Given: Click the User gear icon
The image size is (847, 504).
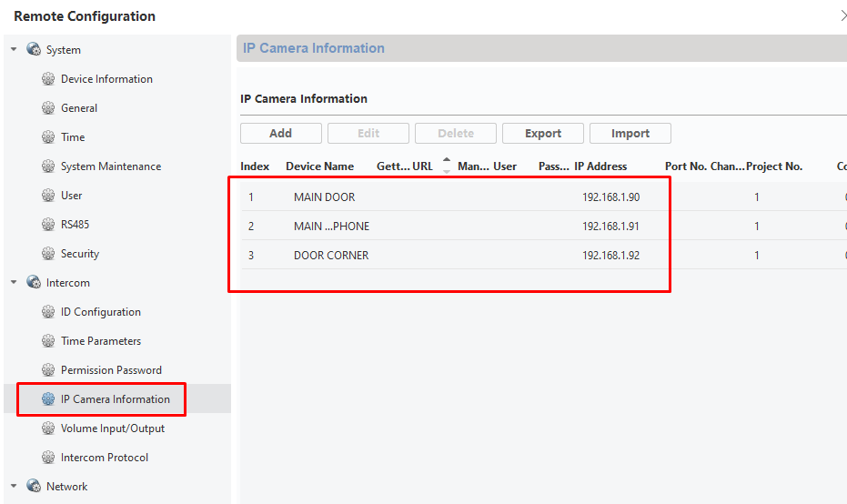Looking at the screenshot, I should (x=48, y=196).
